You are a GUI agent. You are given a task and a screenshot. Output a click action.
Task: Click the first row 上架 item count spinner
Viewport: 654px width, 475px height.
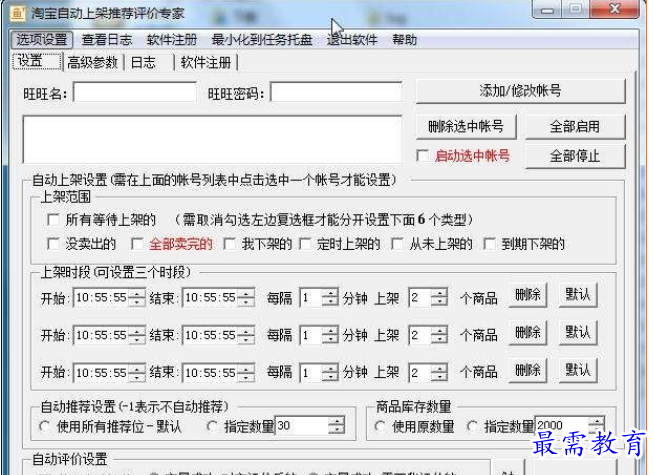pos(439,298)
